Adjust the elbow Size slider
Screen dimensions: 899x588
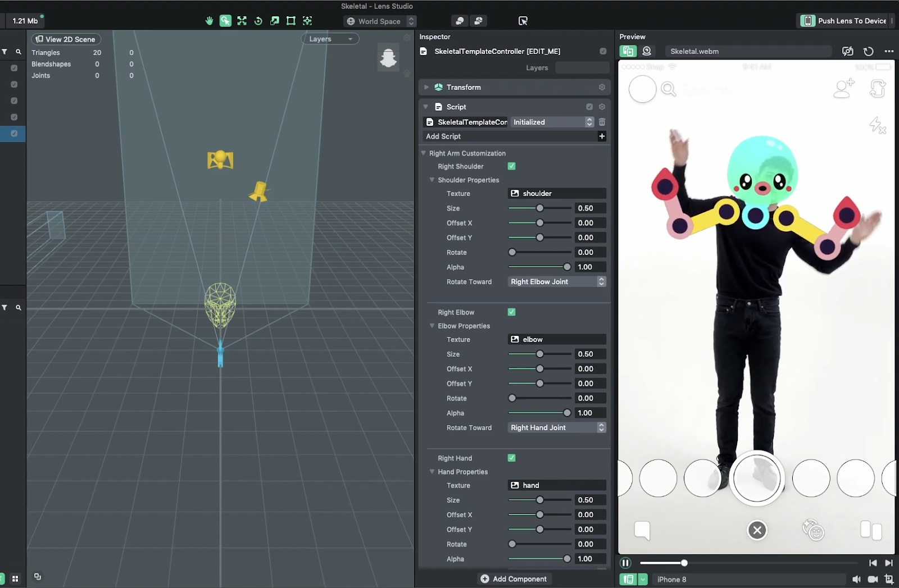[x=539, y=354]
